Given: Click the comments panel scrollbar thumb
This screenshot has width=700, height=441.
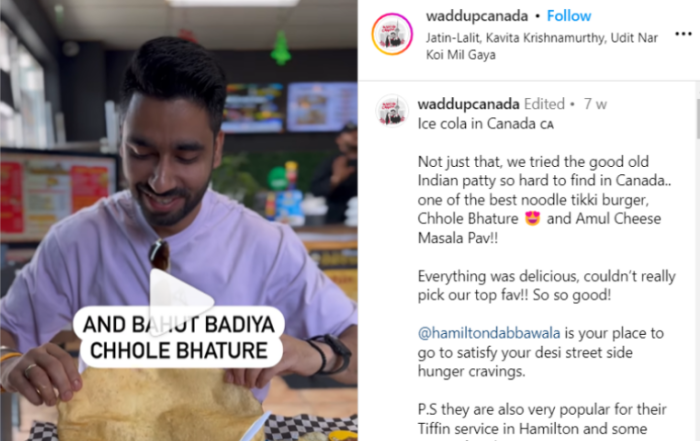Looking at the screenshot, I should [x=697, y=118].
